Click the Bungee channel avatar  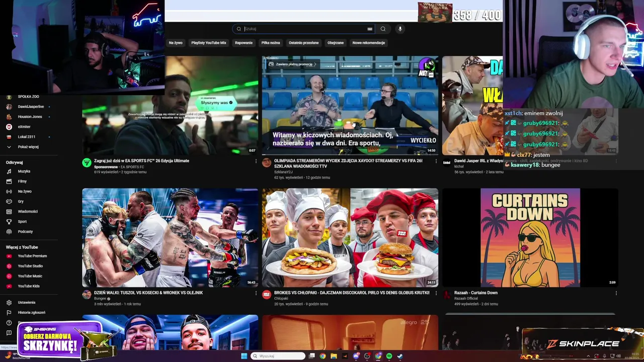[87, 294]
